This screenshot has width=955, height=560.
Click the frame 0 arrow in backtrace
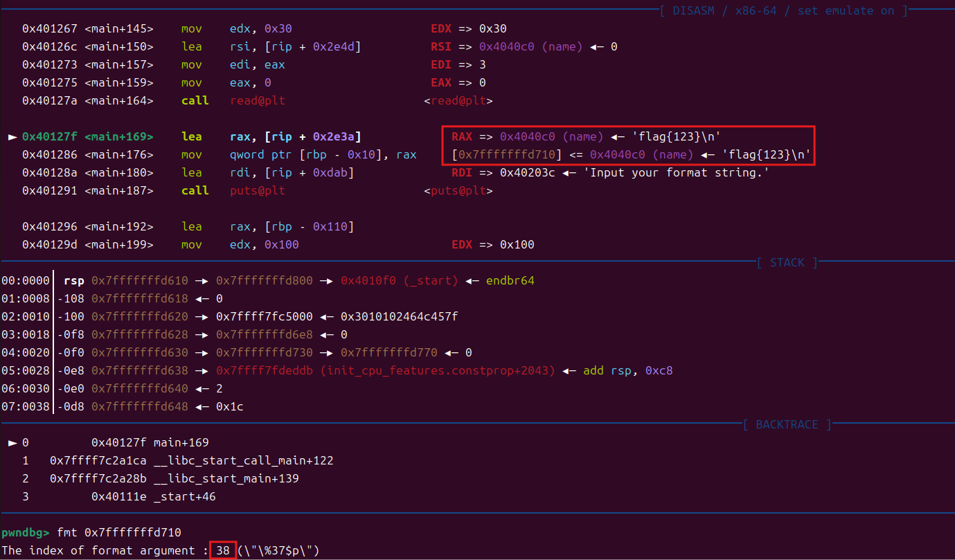tap(12, 443)
